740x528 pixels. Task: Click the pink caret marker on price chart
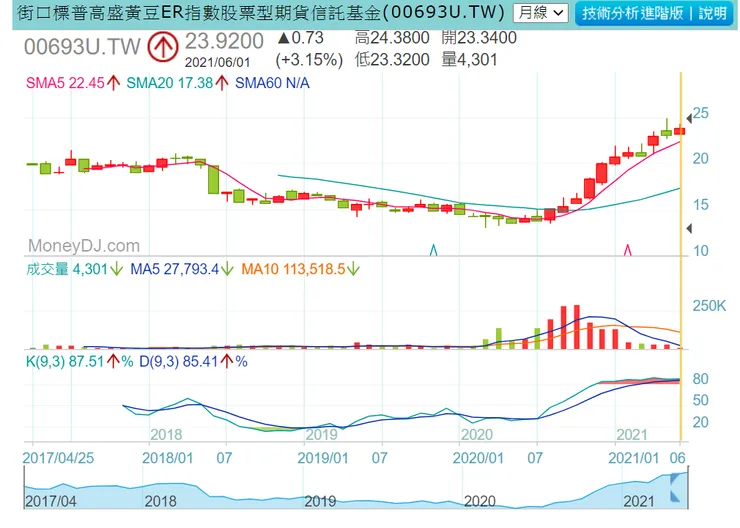coord(628,250)
